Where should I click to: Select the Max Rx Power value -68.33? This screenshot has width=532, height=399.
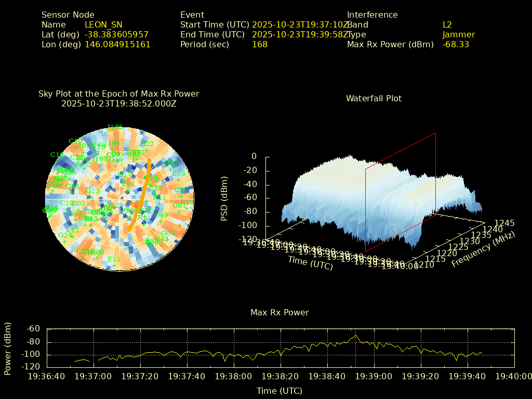pyautogui.click(x=456, y=44)
